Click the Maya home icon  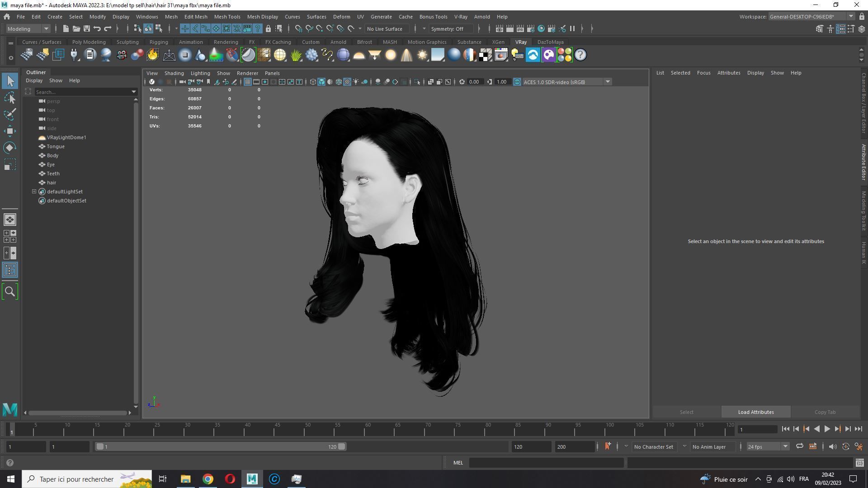pyautogui.click(x=7, y=16)
